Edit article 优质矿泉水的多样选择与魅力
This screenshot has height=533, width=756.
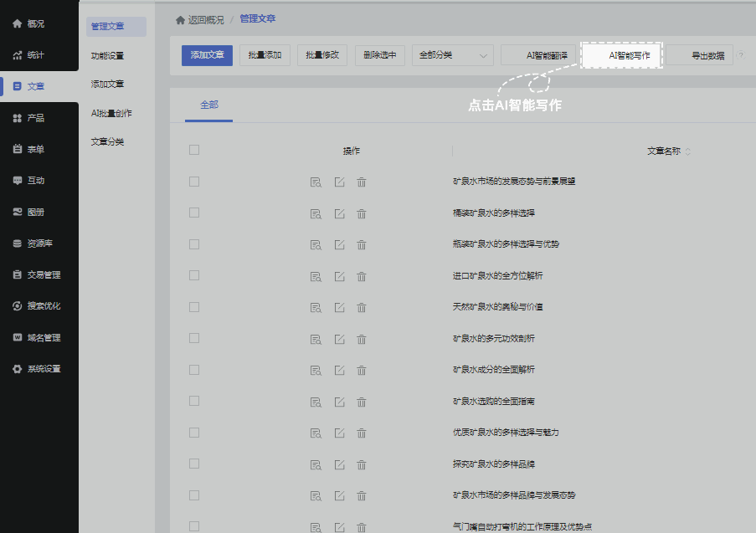coord(339,433)
